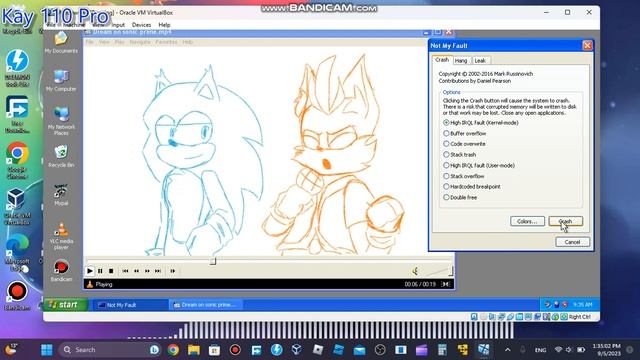
Task: Open the VirtualBox Help menu
Action: pyautogui.click(x=164, y=25)
